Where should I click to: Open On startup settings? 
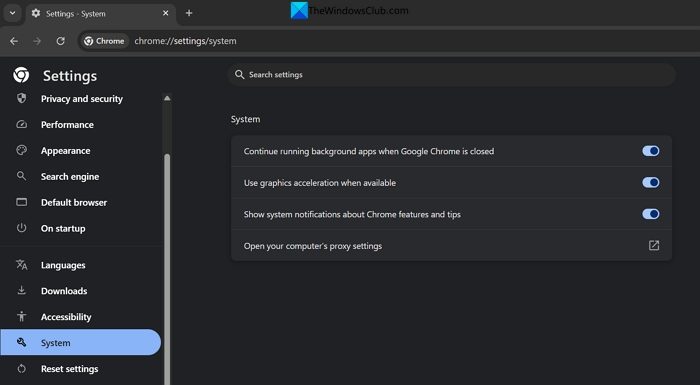point(63,228)
